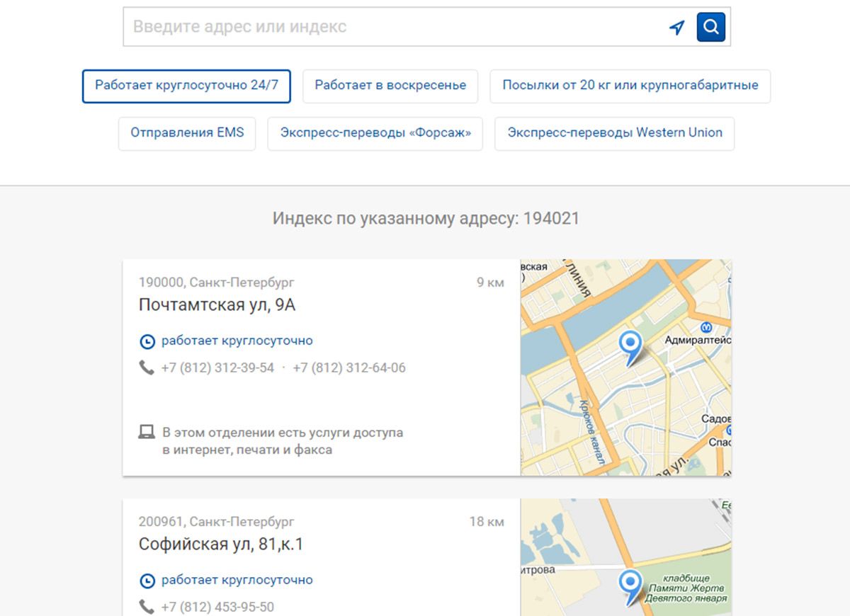The height and width of the screenshot is (616, 850).
Task: Enable the Отправления EMS filter
Action: 187,133
